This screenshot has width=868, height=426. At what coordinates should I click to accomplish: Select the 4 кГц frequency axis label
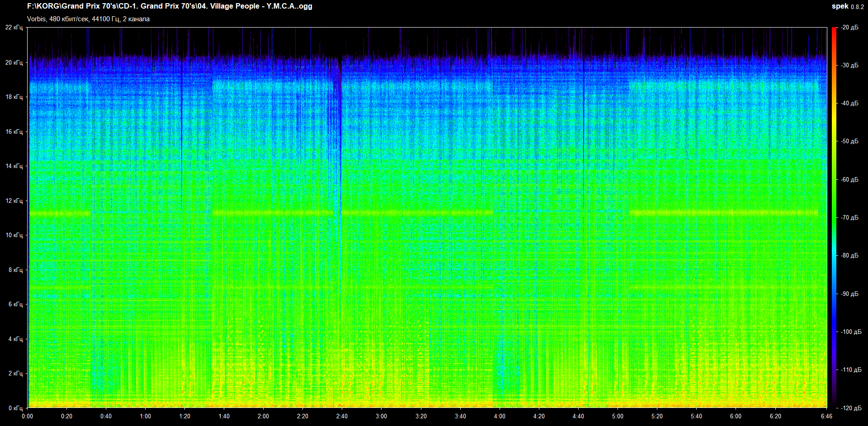pyautogui.click(x=15, y=339)
